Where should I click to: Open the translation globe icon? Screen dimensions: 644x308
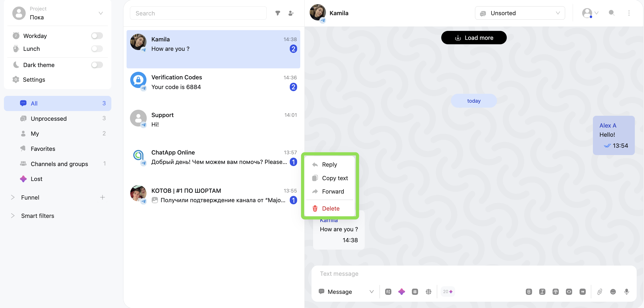[x=428, y=291]
